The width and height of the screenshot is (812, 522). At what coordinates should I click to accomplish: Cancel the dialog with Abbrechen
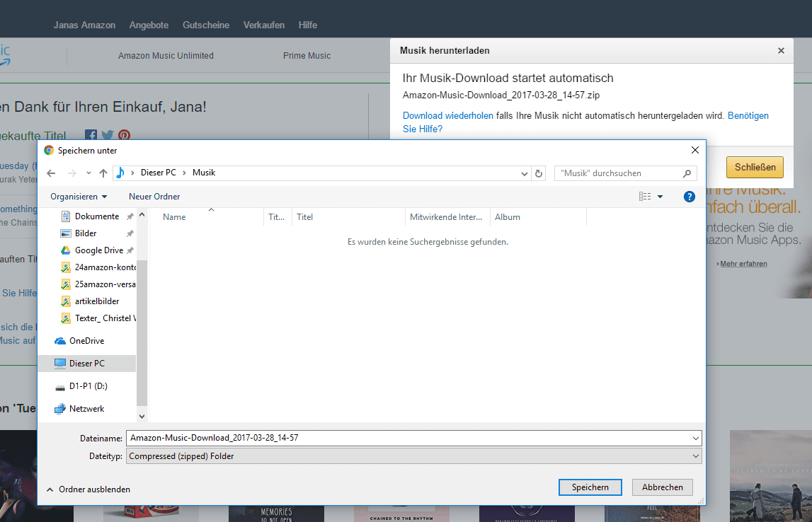(663, 487)
